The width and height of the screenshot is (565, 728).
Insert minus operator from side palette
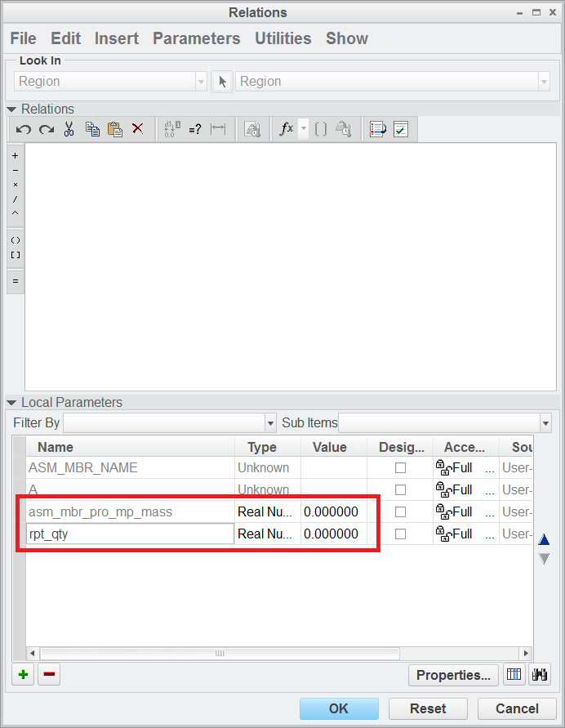[16, 171]
